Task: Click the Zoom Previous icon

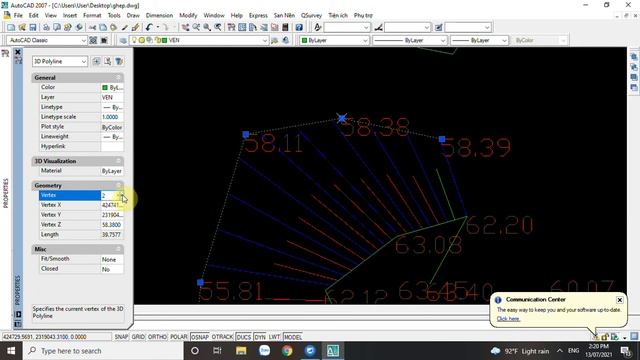Action: pos(218,27)
